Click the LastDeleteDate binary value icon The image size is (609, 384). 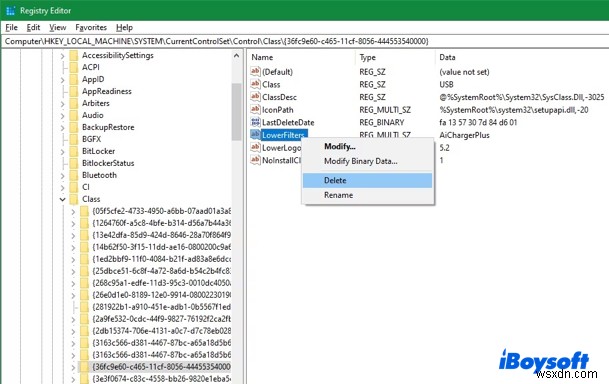[255, 122]
